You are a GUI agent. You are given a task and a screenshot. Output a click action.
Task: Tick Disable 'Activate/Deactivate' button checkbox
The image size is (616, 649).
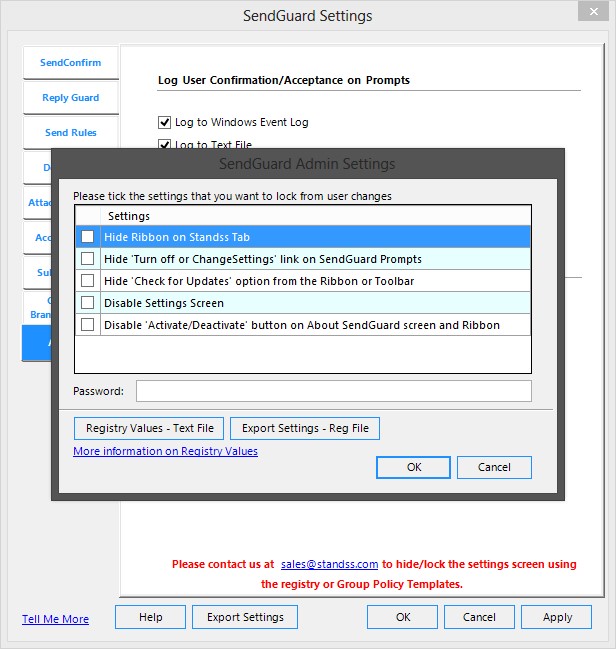pos(87,324)
